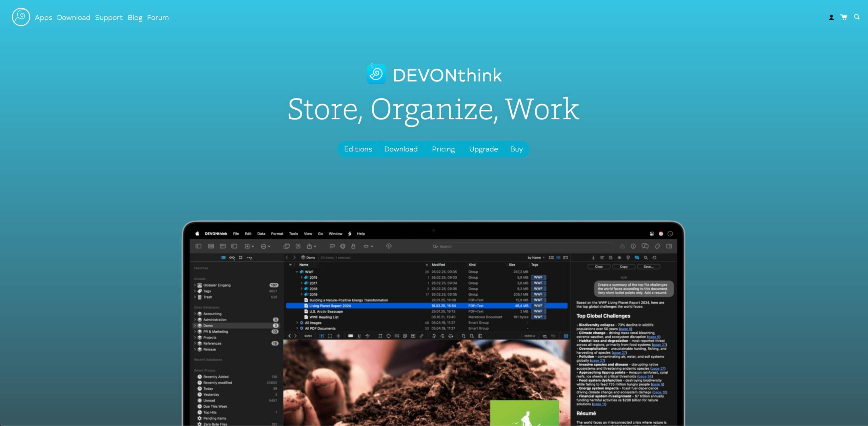
Task: Open the label dropdown in toolbar
Action: pos(368,246)
